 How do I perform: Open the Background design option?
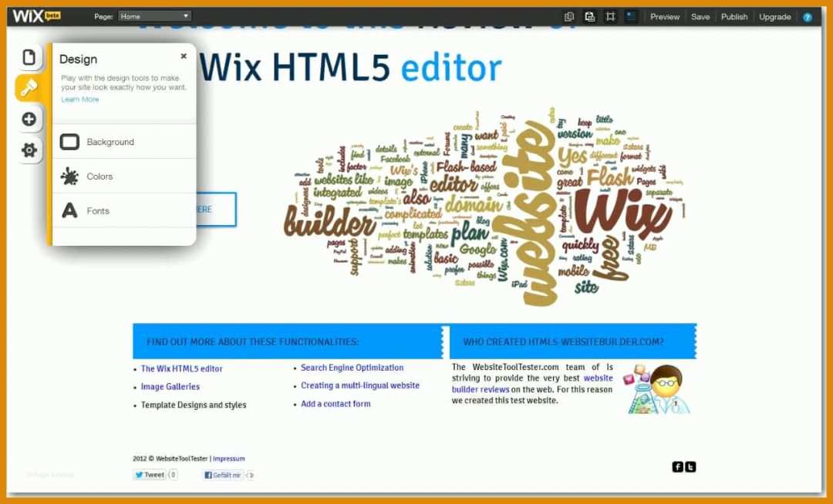click(x=124, y=142)
